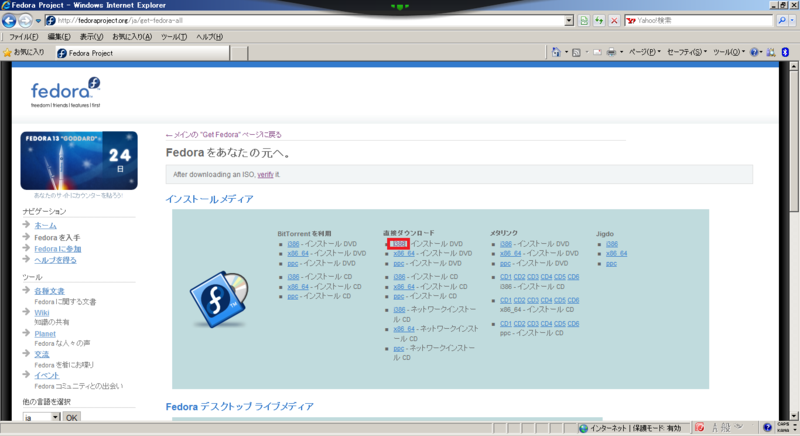This screenshot has width=800, height=436.
Task: Click the インストールメディア heading
Action: pos(210,199)
